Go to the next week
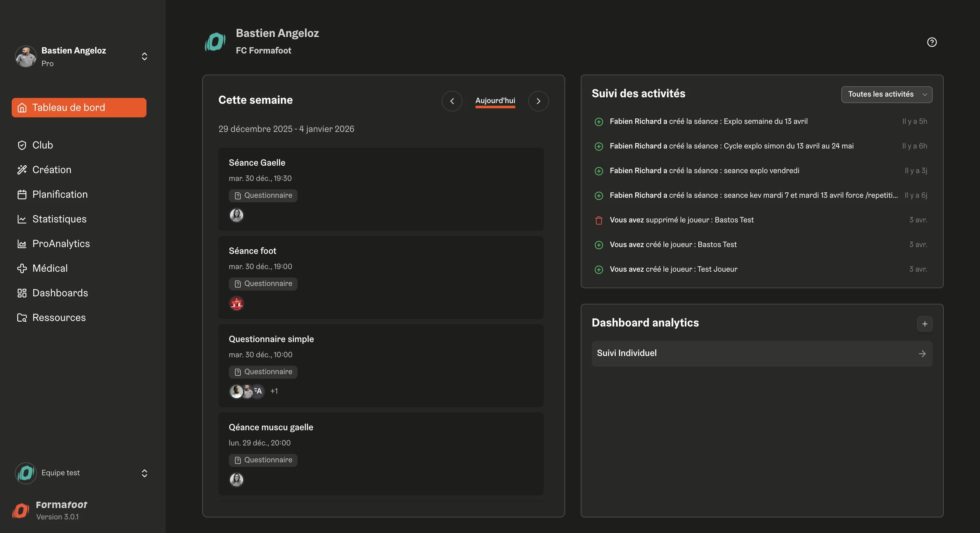 (538, 101)
